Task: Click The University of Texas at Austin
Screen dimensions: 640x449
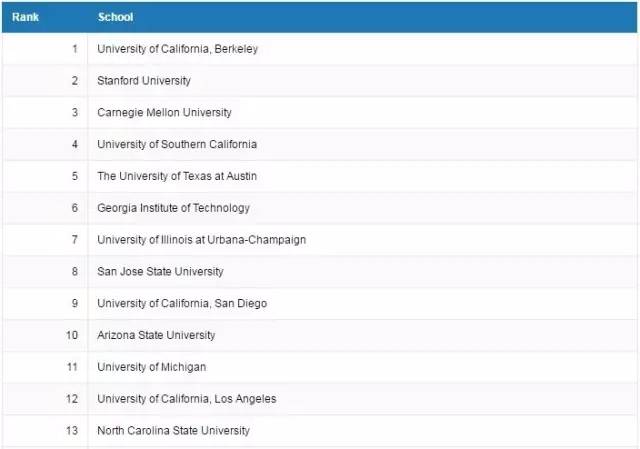Action: 177,176
